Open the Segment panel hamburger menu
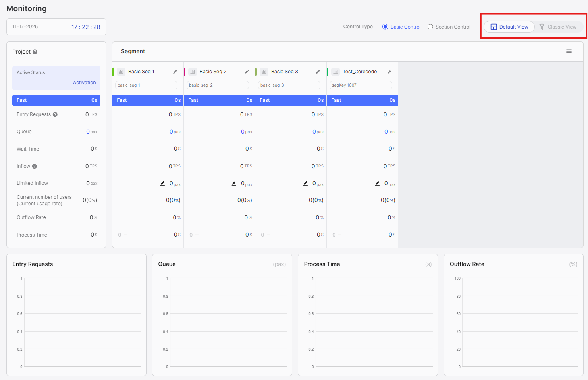 click(x=569, y=51)
